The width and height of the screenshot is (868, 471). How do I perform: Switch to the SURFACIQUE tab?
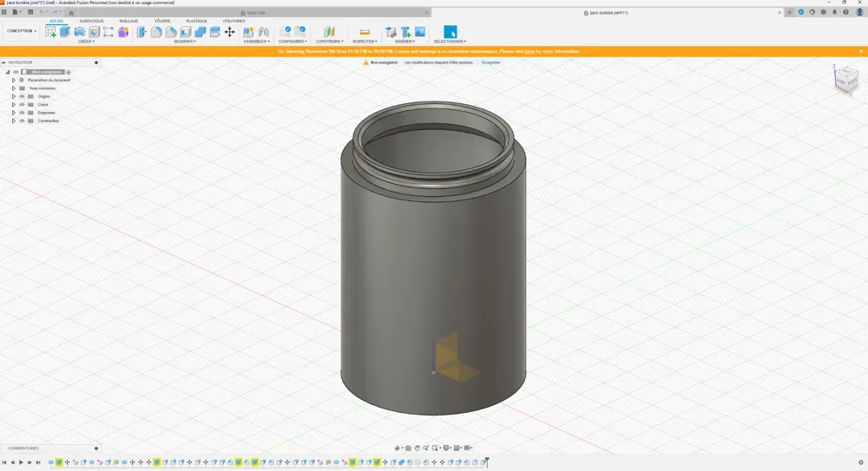[x=91, y=21]
